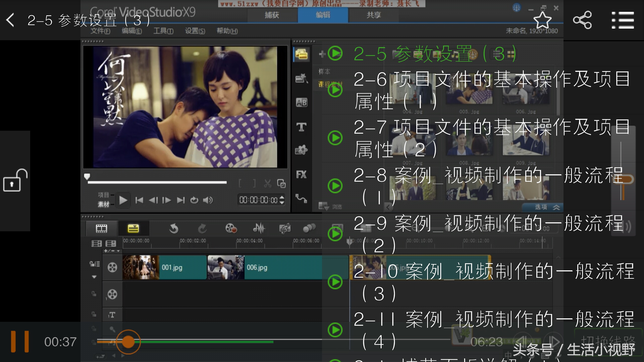
Task: Open the 编辑(E) menu
Action: pyautogui.click(x=132, y=31)
